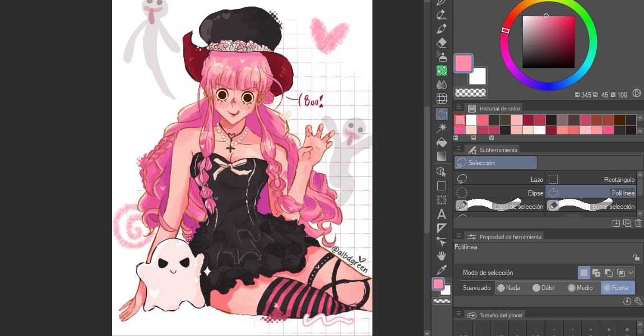644x336 pixels.
Task: Open the Selección sub tool group
Action: [x=495, y=163]
